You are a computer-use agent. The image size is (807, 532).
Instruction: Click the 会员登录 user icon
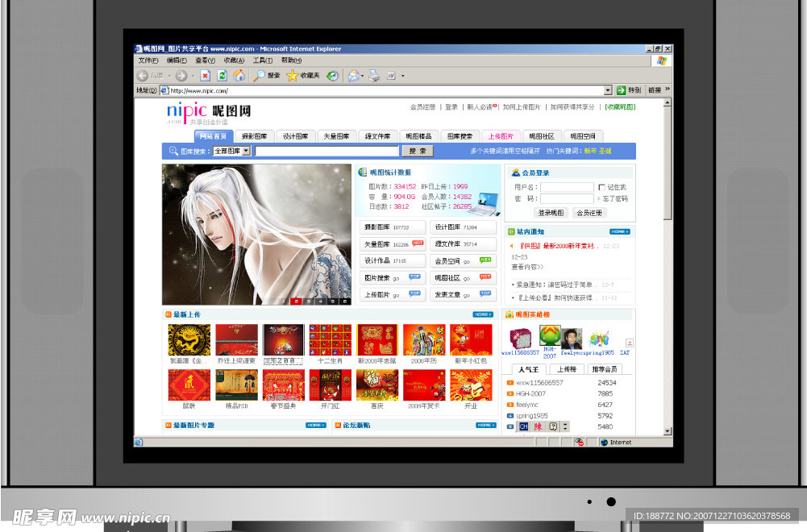tap(516, 172)
